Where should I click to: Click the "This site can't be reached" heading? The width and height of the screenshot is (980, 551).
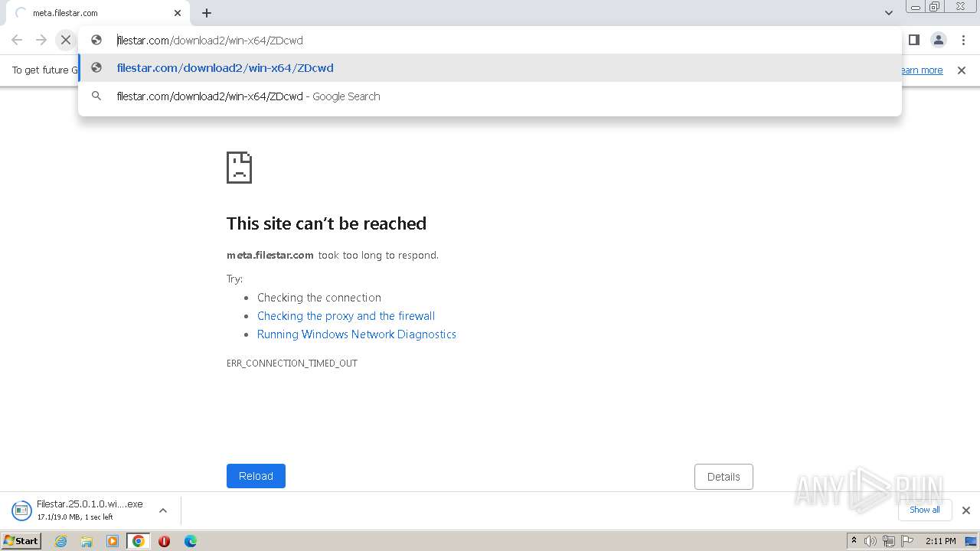click(326, 223)
